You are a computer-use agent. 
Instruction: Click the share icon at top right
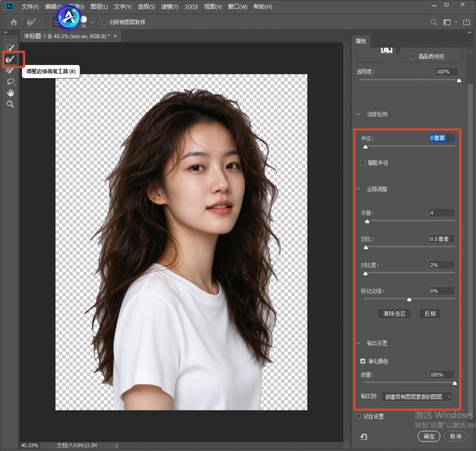coord(466,22)
